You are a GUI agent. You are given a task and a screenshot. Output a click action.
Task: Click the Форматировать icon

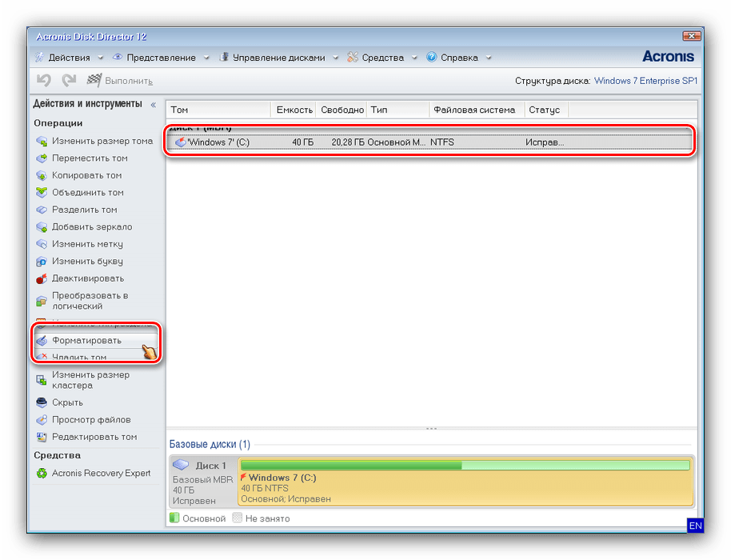[x=42, y=340]
